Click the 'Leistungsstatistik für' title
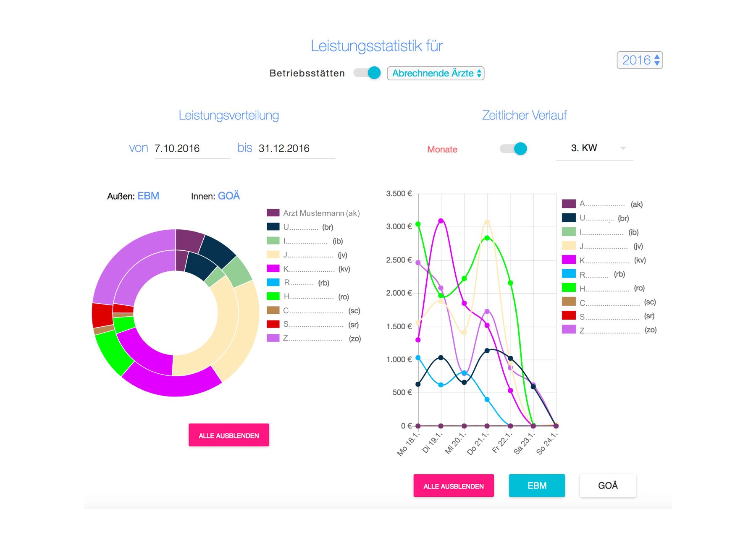The image size is (756, 546). tap(377, 46)
